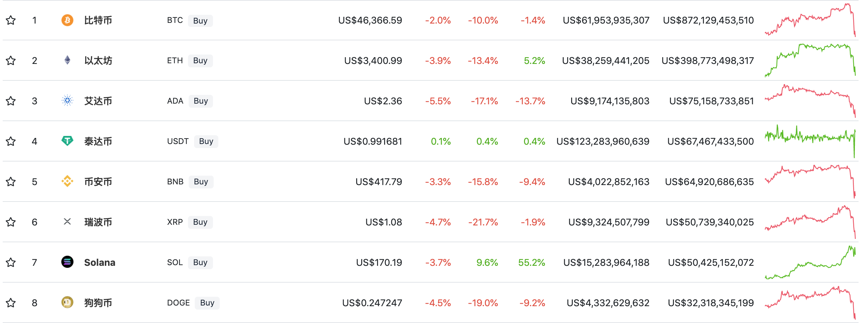This screenshot has width=868, height=323.
Task: Click the Tether USDT logo icon
Action: (67, 141)
